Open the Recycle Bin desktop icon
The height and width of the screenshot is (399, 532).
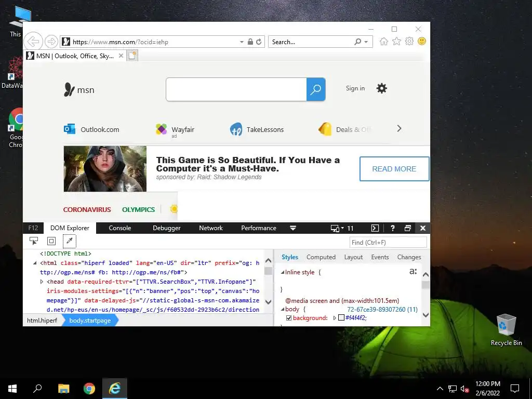click(506, 330)
